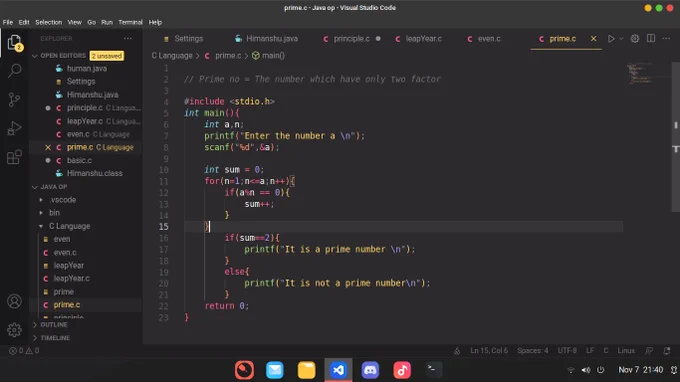Open the Terminal menu

click(130, 22)
